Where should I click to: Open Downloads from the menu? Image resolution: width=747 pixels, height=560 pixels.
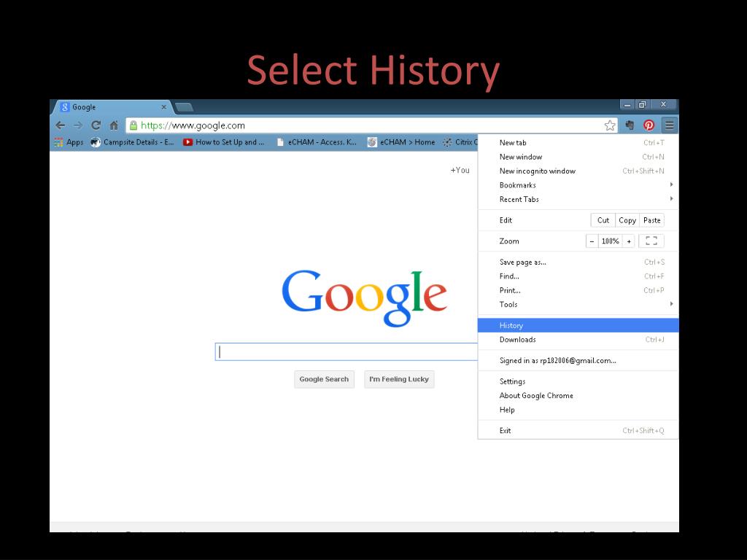tap(578, 340)
